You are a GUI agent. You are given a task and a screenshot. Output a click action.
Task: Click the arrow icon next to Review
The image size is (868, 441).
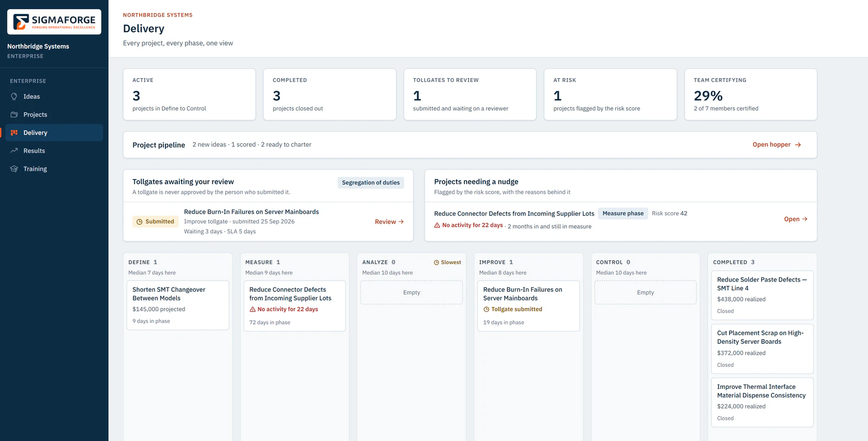[401, 222]
